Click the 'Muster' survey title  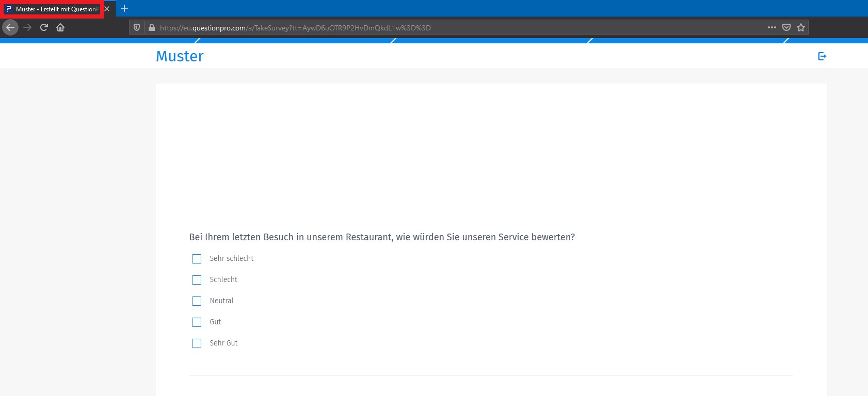tap(180, 56)
